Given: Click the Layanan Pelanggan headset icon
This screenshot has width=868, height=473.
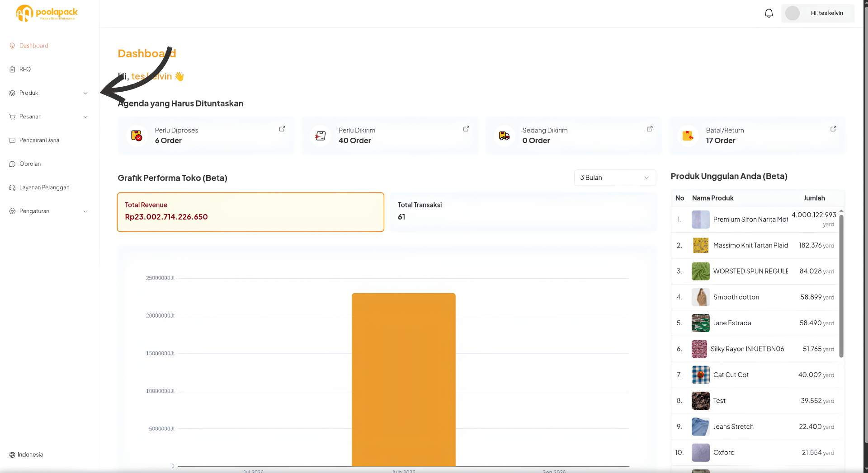Looking at the screenshot, I should click(x=12, y=187).
